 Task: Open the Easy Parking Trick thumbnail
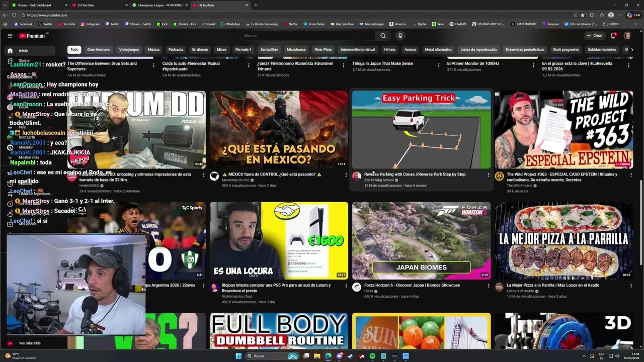tap(421, 130)
